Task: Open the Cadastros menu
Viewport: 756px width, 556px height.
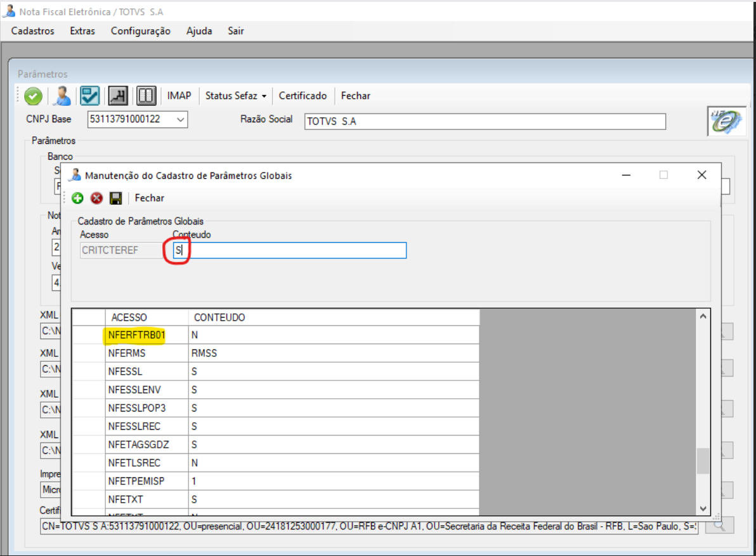Action: [x=33, y=31]
